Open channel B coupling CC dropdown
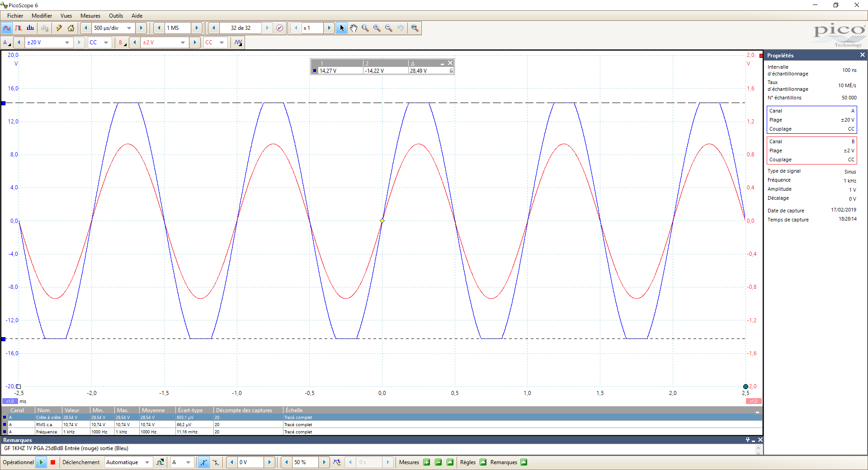 pos(222,42)
